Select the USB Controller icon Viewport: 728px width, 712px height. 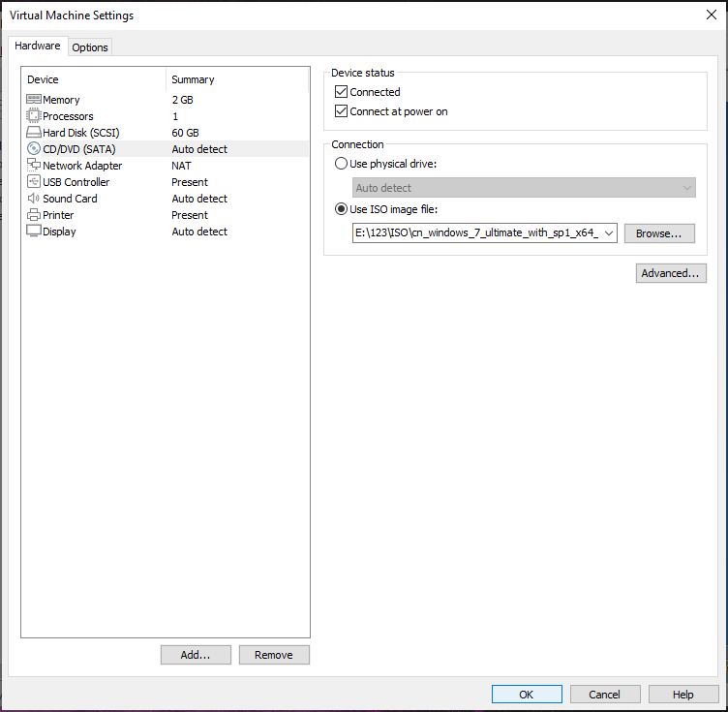click(x=34, y=181)
